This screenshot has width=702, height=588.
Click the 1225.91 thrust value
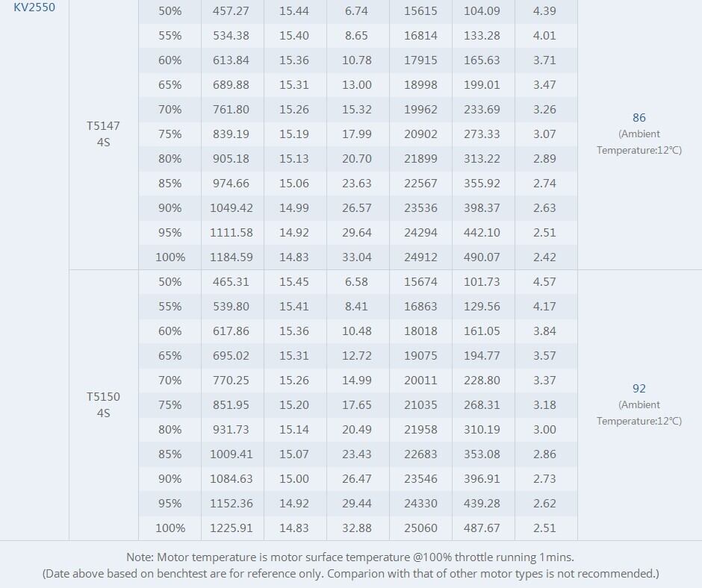(x=232, y=528)
